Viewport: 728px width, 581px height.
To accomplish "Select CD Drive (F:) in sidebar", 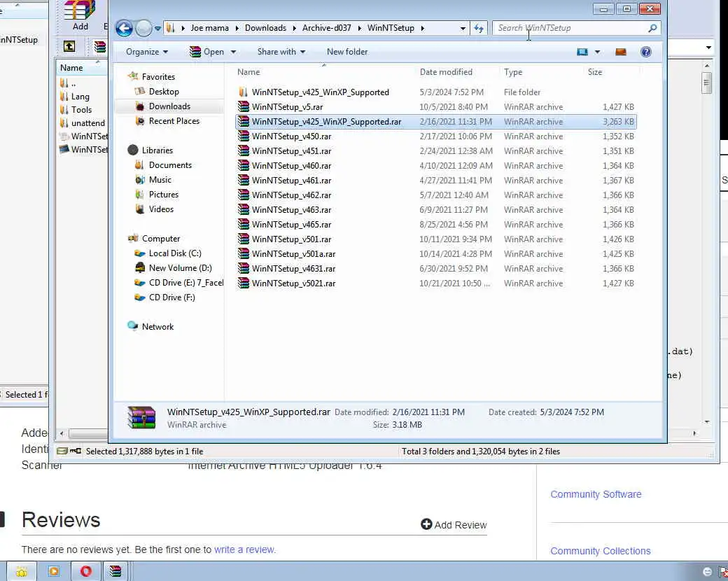I will click(171, 297).
